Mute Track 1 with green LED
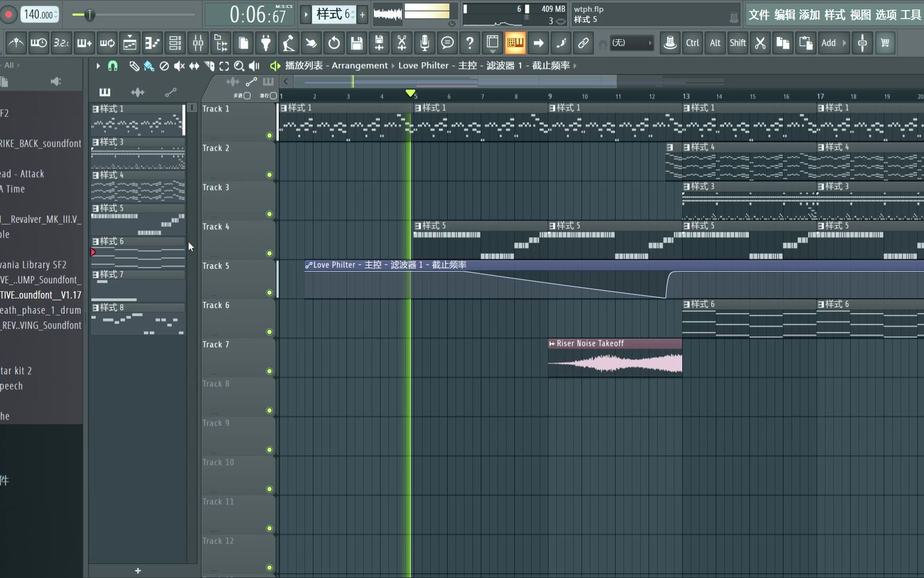The image size is (924, 578). point(269,136)
